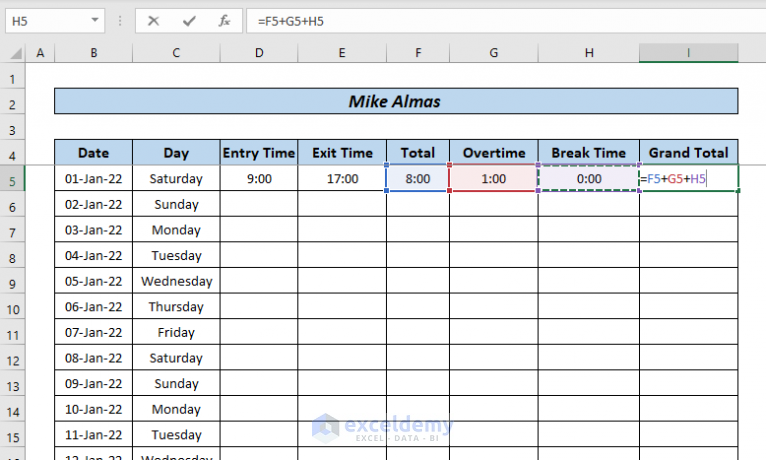Select cell with date 01-Jan-22
Viewport: 766px width, 460px height.
point(93,178)
